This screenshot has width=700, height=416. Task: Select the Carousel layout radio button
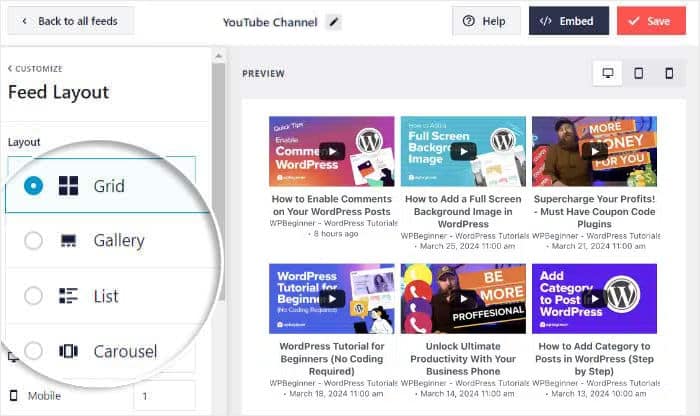click(33, 351)
